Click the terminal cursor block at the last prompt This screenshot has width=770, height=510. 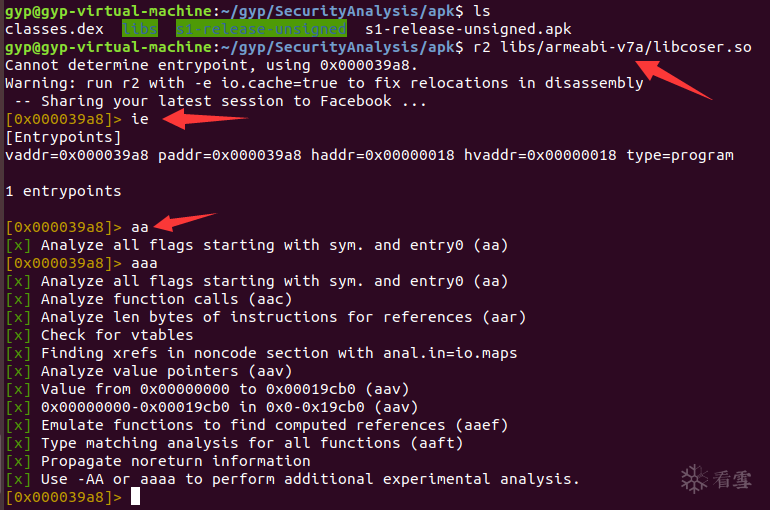136,497
